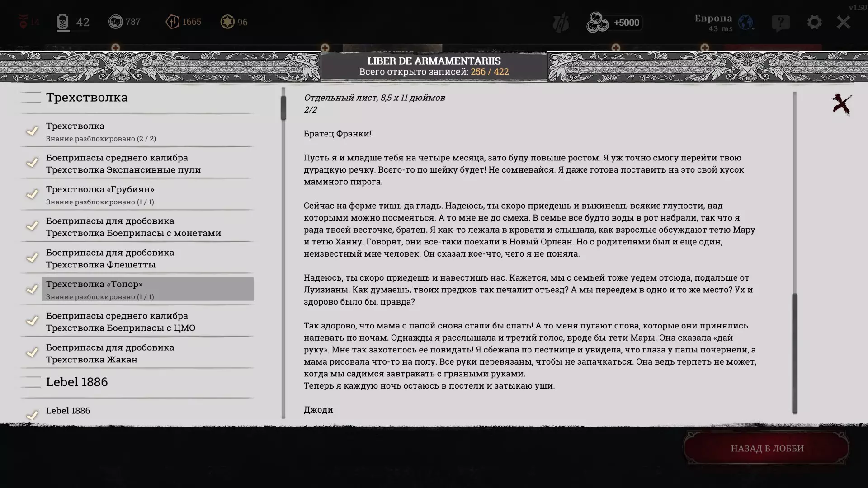Open the help speech-bubble icon
Image resolution: width=868 pixels, height=488 pixels.
click(x=781, y=23)
